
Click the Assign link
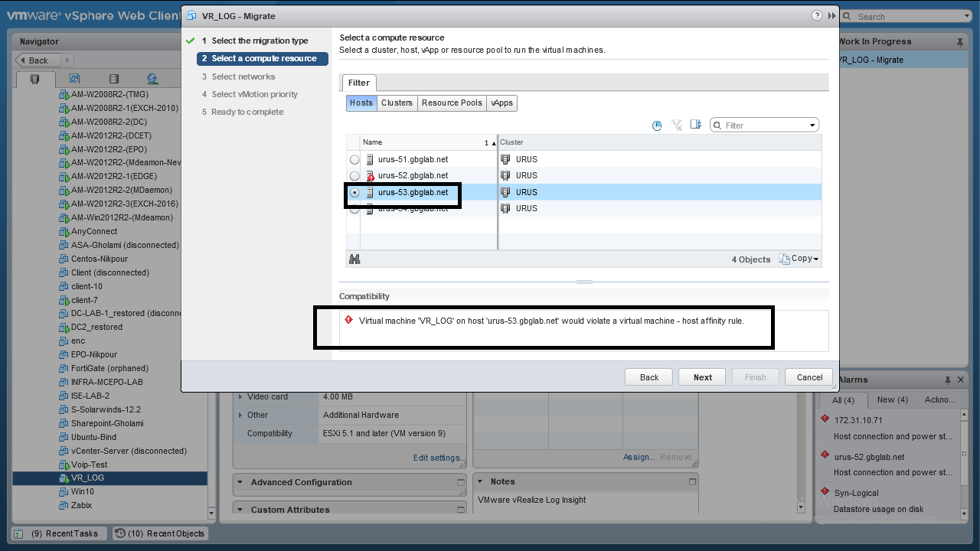(x=639, y=457)
